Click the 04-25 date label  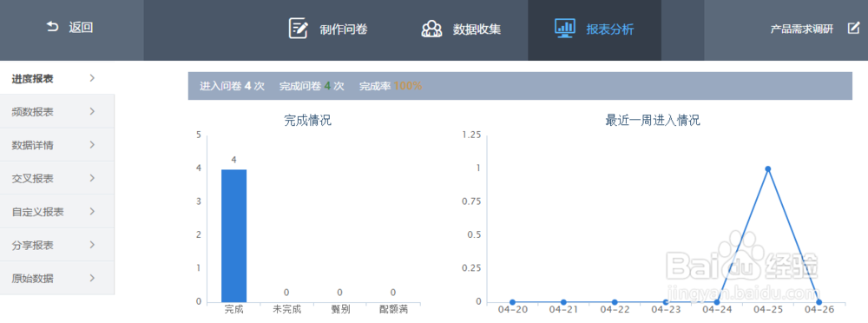pyautogui.click(x=768, y=310)
